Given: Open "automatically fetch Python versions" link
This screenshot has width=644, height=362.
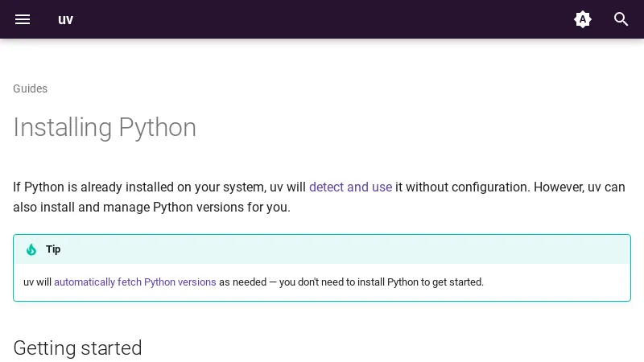Looking at the screenshot, I should 134,282.
